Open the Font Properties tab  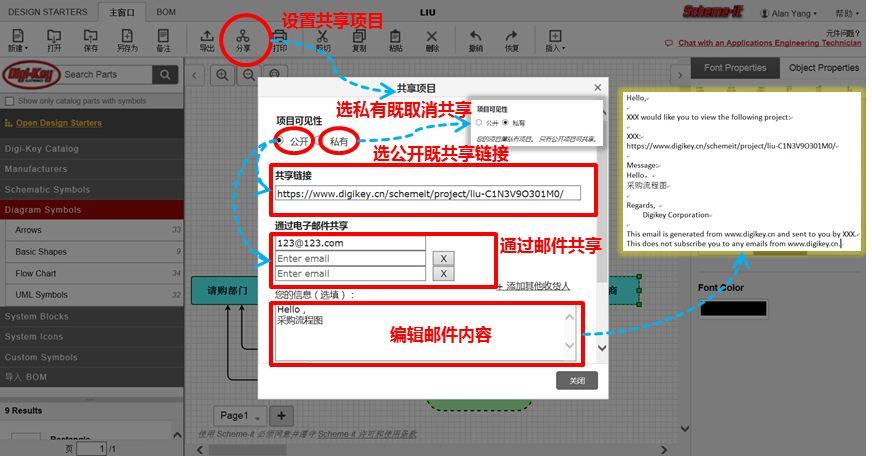coord(735,68)
